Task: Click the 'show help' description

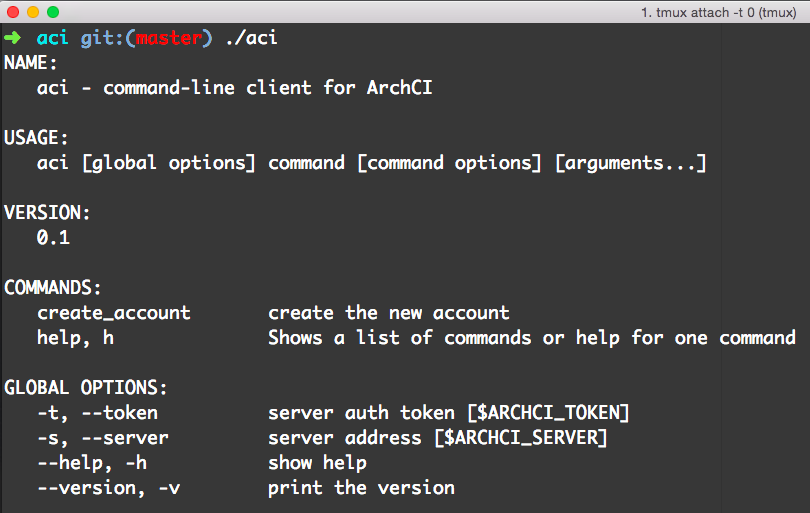Action: [317, 463]
